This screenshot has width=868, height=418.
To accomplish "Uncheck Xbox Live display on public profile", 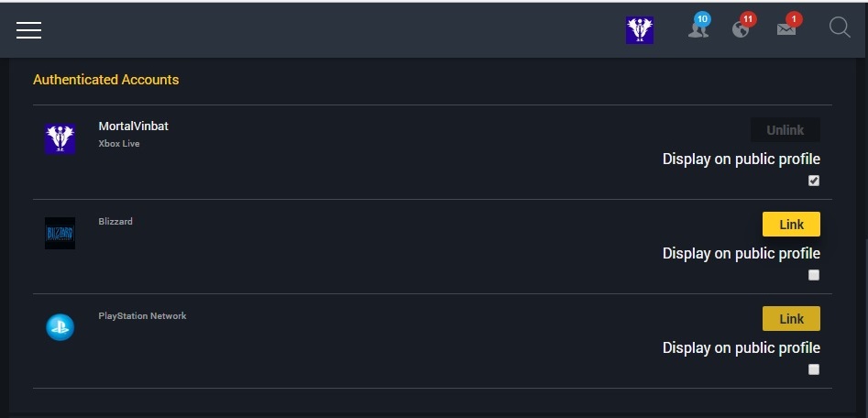I will pos(813,181).
